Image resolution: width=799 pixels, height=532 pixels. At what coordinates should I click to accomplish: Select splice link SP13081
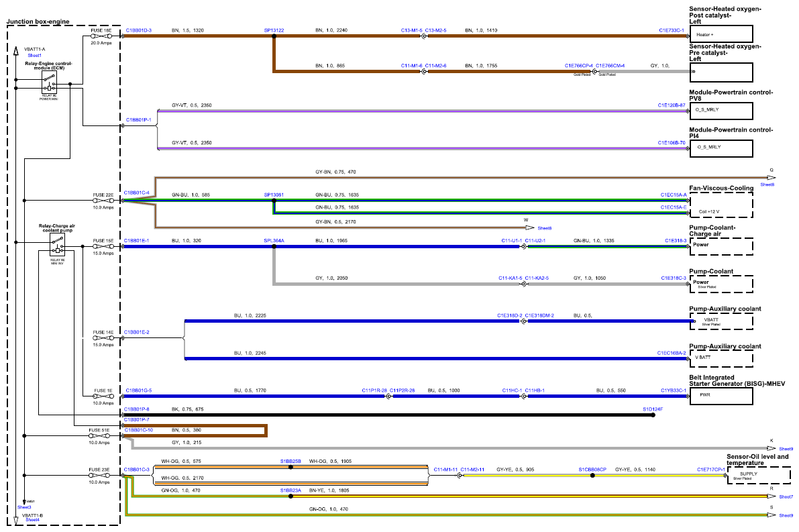(x=274, y=195)
